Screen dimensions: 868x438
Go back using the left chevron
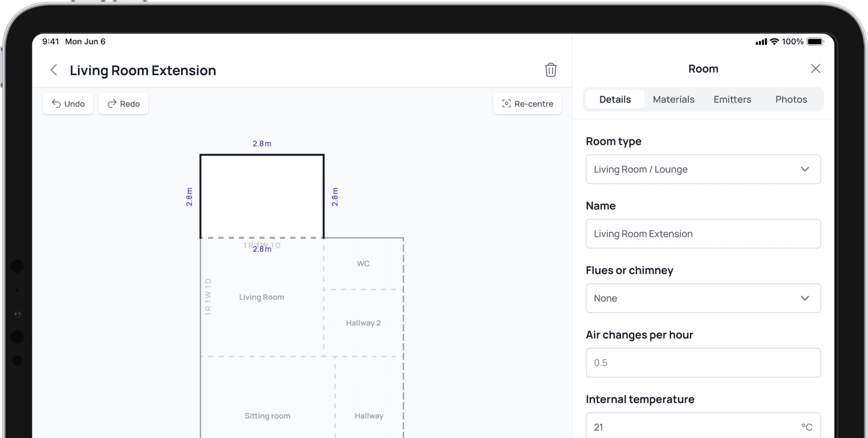point(54,70)
